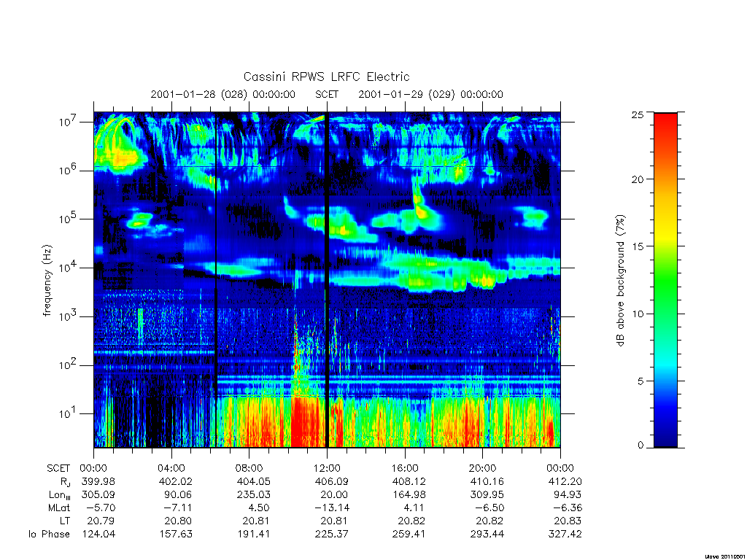Click the 10^3 frequency axis label
This screenshot has height=560, width=747.
(69, 316)
